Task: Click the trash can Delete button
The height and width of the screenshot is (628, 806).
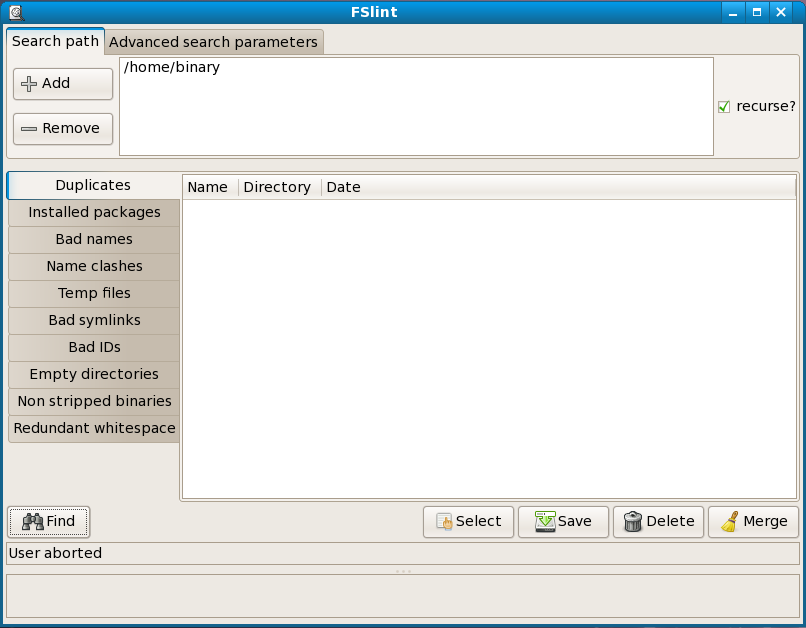Action: coord(658,521)
